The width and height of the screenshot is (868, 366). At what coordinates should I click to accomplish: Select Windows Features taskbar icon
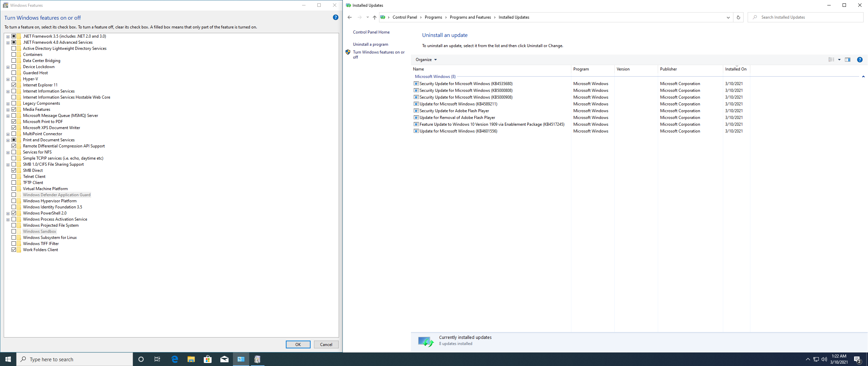257,359
